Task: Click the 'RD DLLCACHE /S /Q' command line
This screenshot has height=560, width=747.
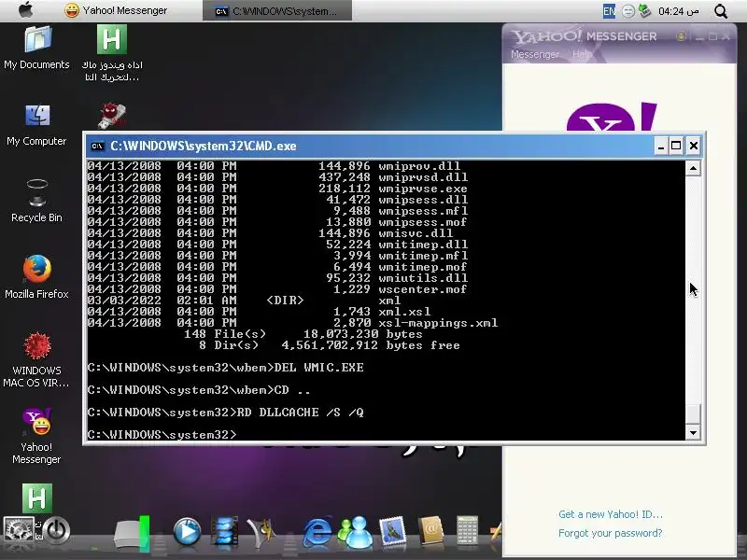Action: 225,413
